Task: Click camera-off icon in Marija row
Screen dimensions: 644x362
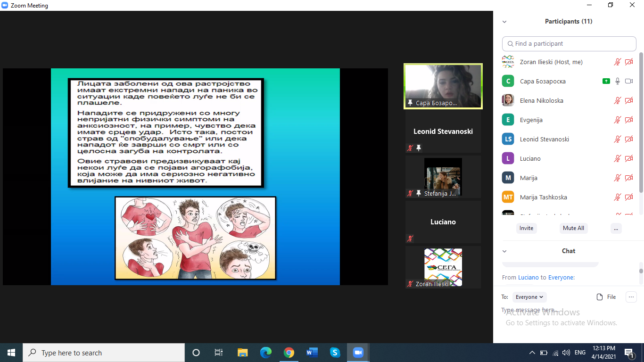Action: 629,178
